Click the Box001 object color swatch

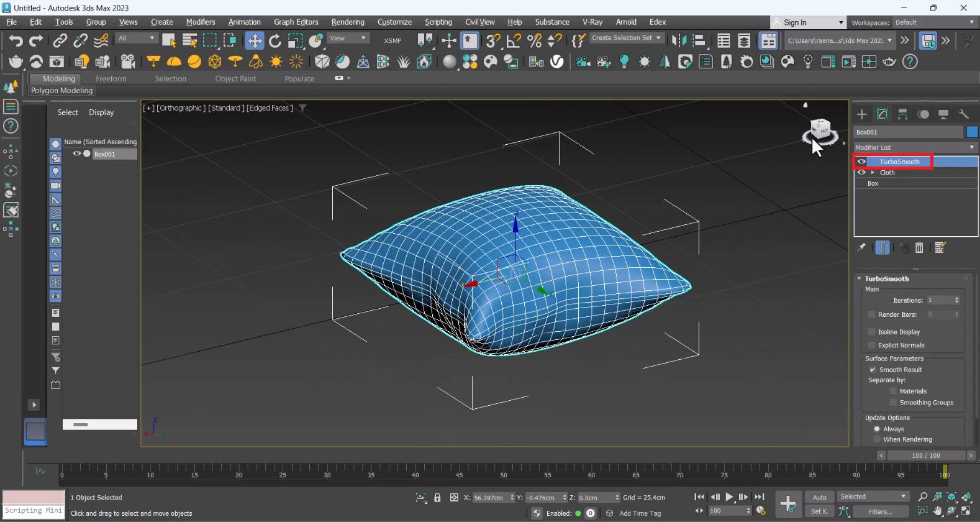tap(972, 132)
